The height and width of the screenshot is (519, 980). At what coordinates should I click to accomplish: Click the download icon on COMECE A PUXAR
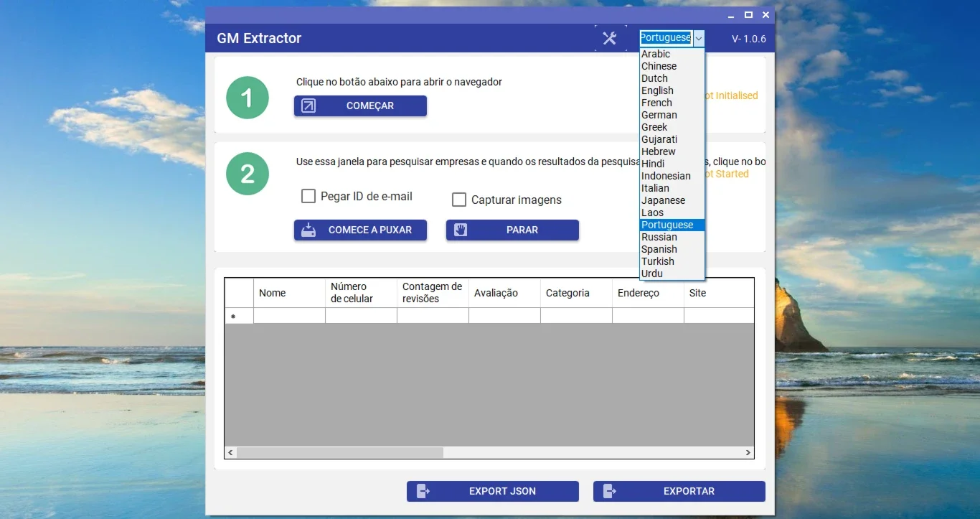[308, 230]
